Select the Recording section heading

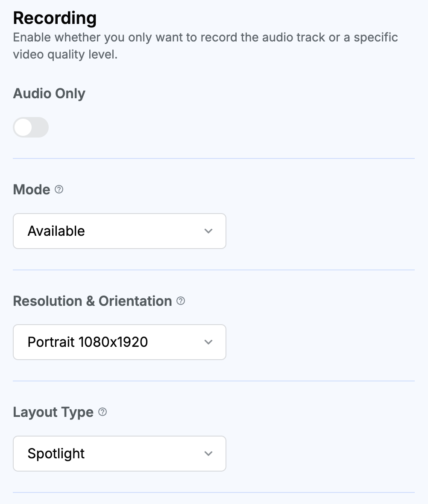pyautogui.click(x=54, y=18)
